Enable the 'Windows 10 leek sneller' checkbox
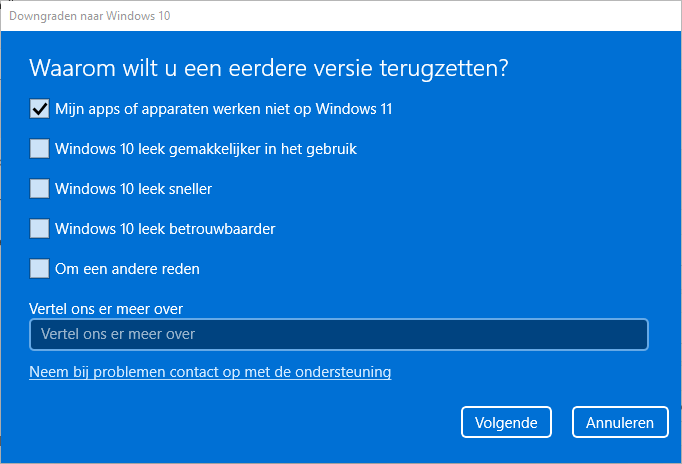This screenshot has width=682, height=464. click(x=39, y=188)
